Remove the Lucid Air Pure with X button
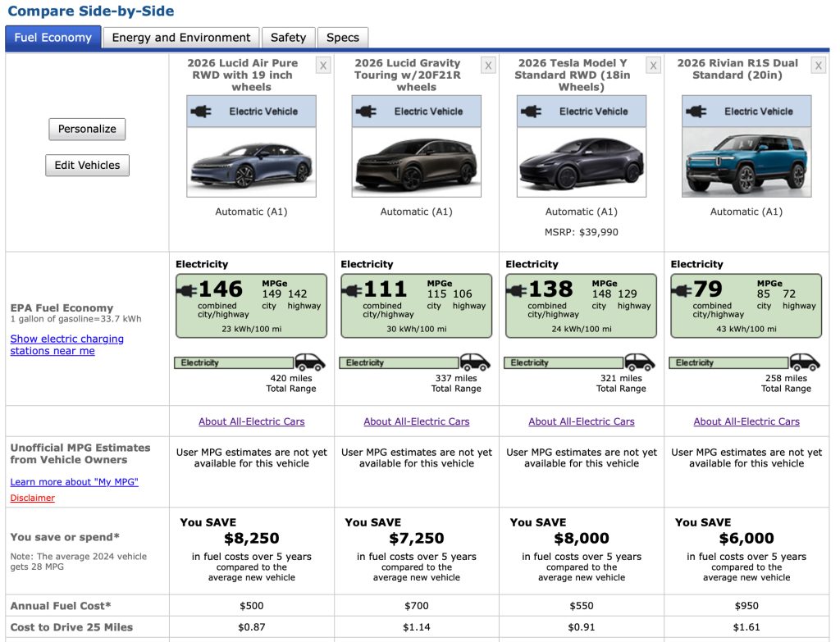The width and height of the screenshot is (840, 642). tap(323, 66)
